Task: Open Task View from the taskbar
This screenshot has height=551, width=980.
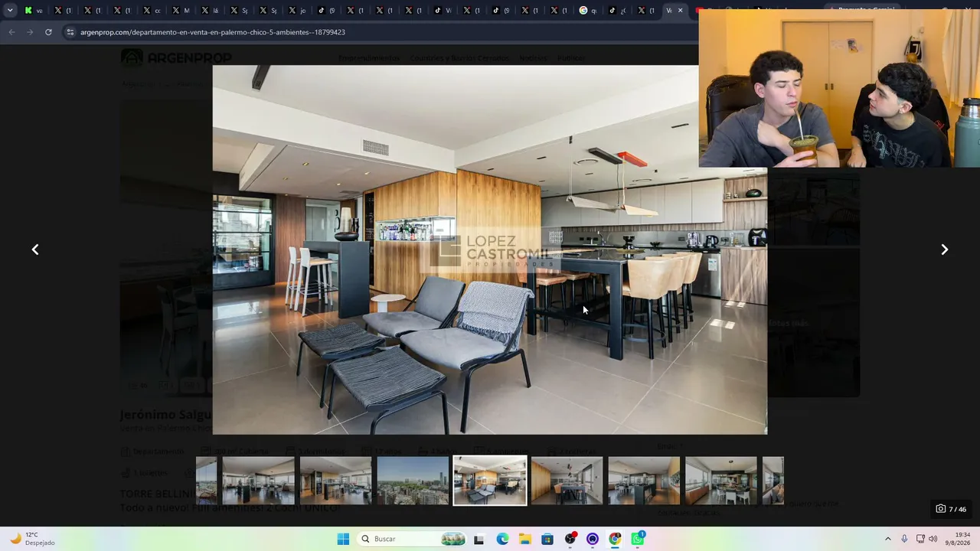Action: (479, 539)
